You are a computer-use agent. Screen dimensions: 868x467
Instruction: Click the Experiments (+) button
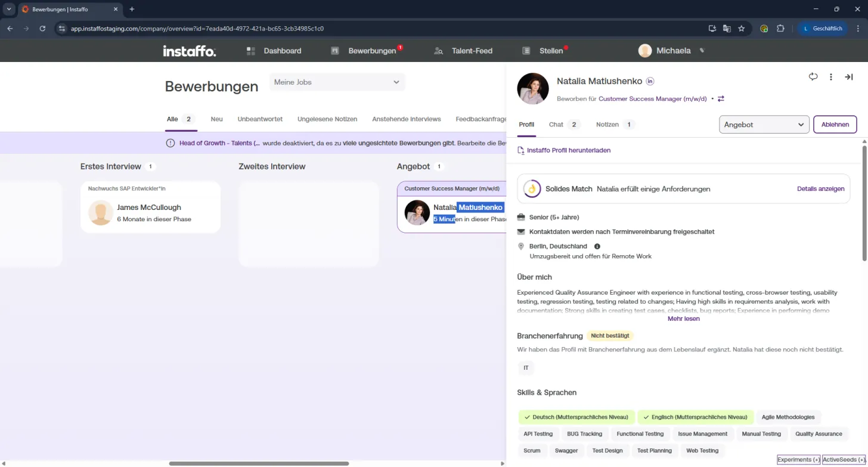799,460
